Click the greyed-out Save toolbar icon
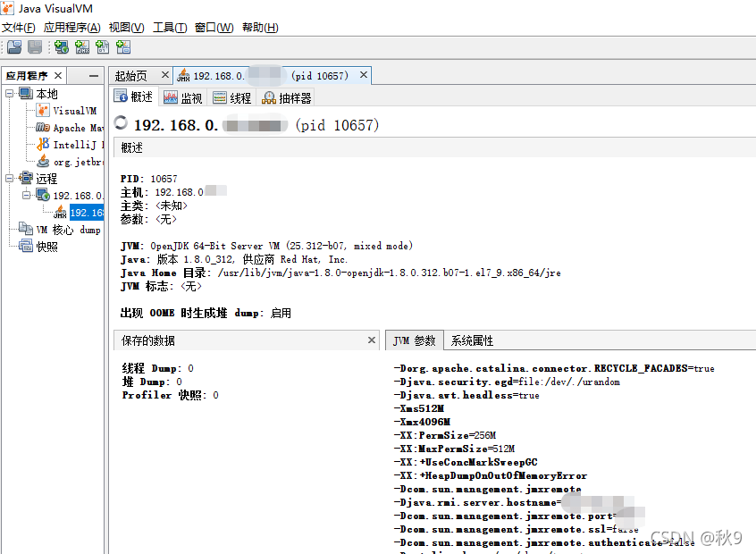The width and height of the screenshot is (756, 554). click(x=35, y=46)
